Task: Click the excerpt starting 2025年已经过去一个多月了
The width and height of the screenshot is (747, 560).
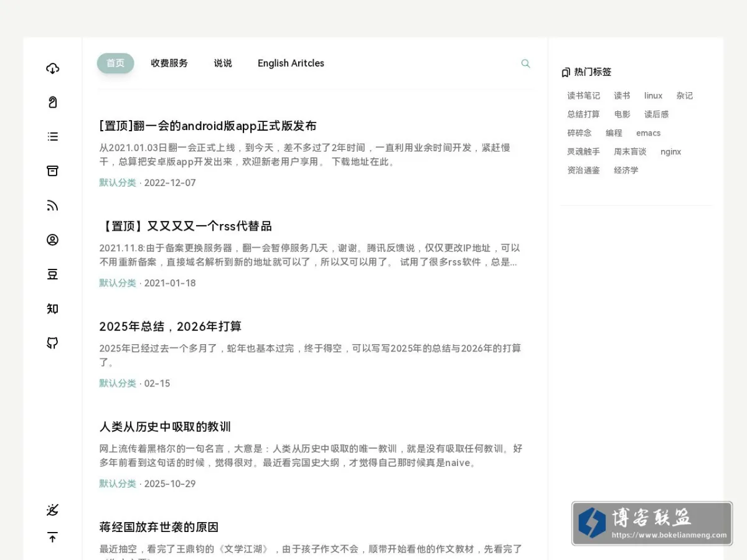Action: (310, 355)
